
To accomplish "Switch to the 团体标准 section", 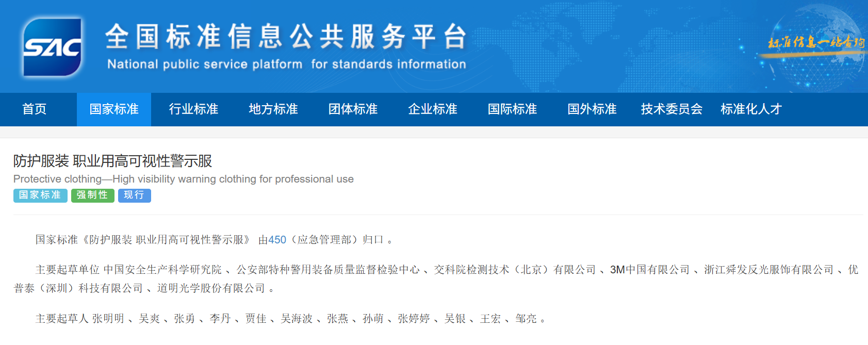I will point(353,109).
